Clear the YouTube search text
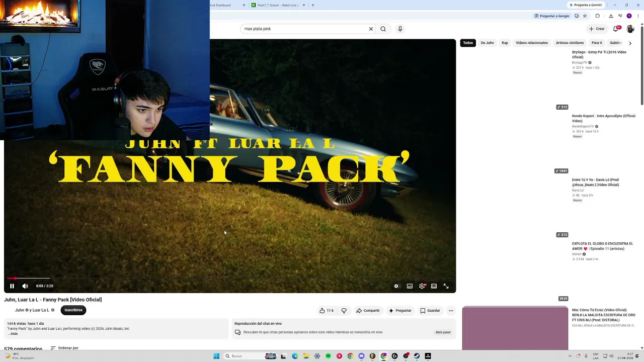The width and height of the screenshot is (644, 362). coord(371,29)
